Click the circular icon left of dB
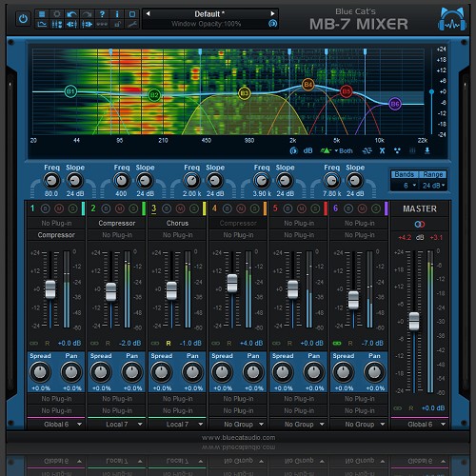Screen dimensions: 476x476 (x=293, y=150)
